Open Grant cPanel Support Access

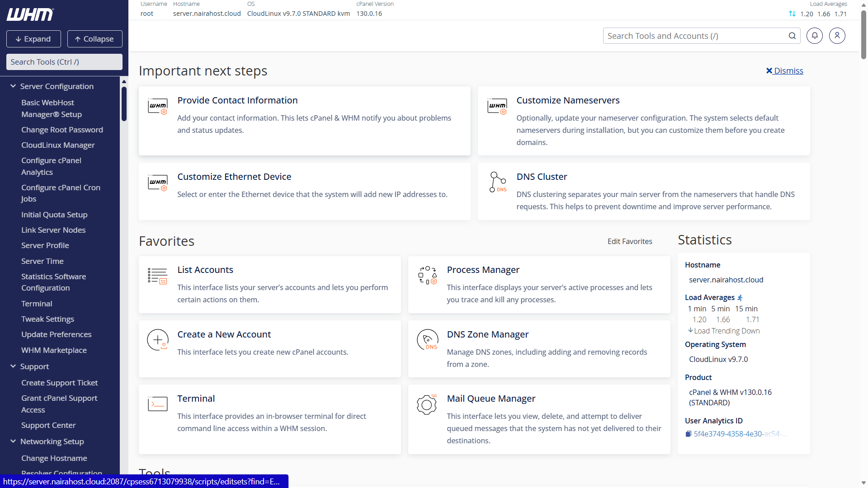[x=59, y=404]
